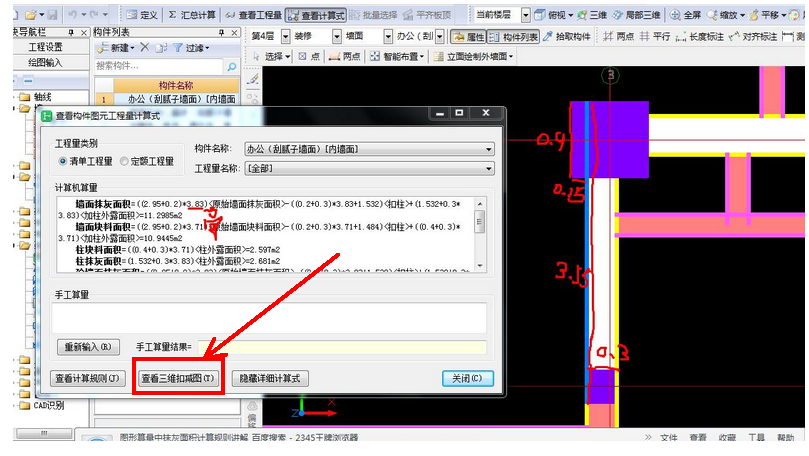Click the 手工算量结果 result field
This screenshot has height=456, width=809.
click(x=342, y=347)
